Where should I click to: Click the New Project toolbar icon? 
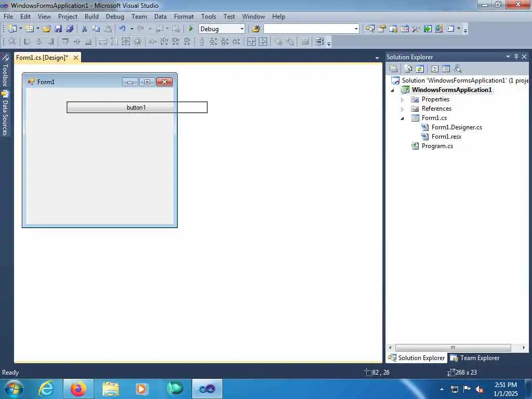click(x=12, y=29)
